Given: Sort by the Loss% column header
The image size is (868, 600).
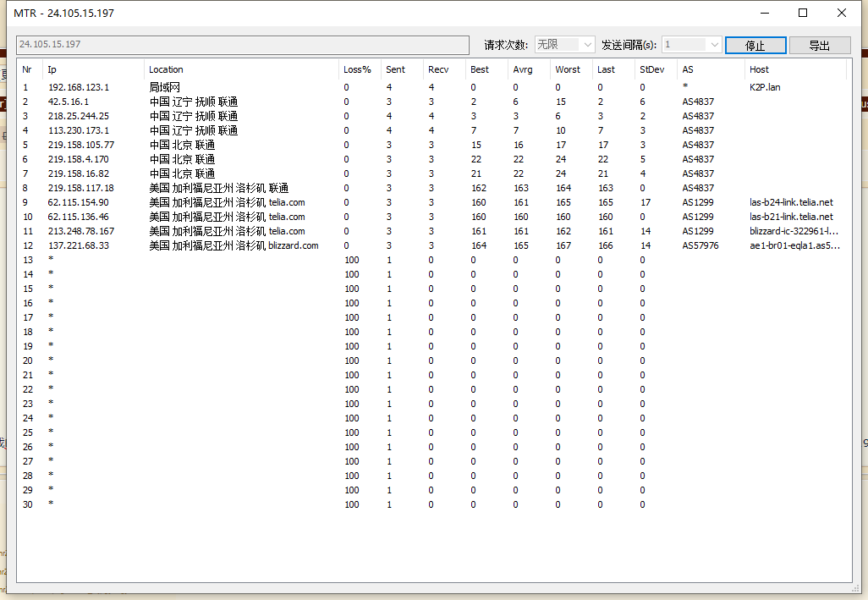Looking at the screenshot, I should pyautogui.click(x=357, y=69).
